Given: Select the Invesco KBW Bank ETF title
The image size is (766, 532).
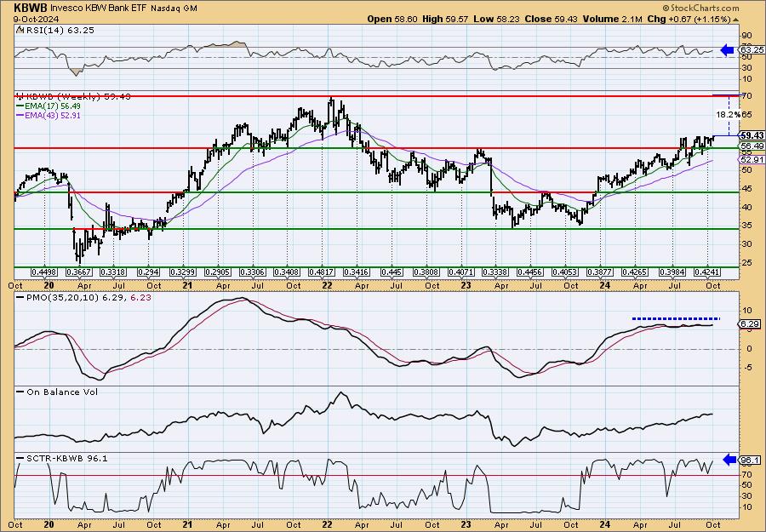Looking at the screenshot, I should (x=98, y=9).
